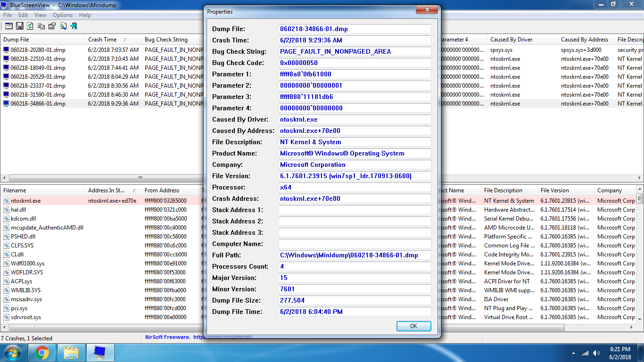This screenshot has height=362, width=644.
Task: Click the icon beside ACPI.sys
Action: point(6,281)
